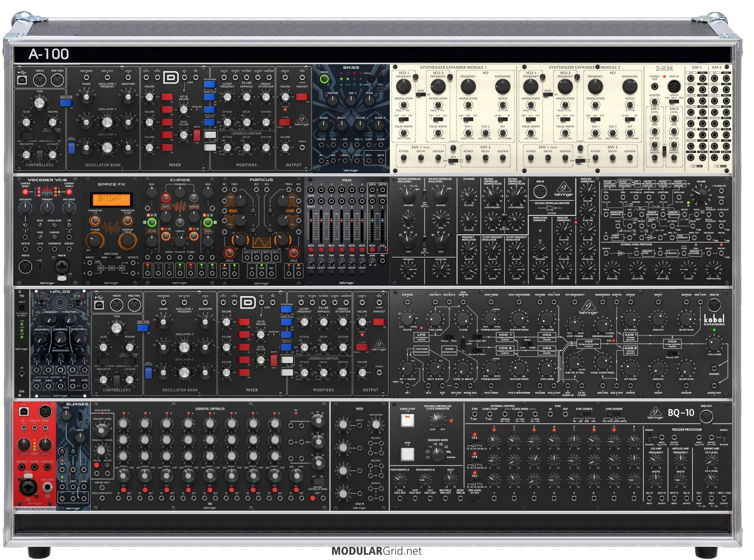Click the V/OCT jack on Skies
This screenshot has width=754, height=560.
pos(369,145)
